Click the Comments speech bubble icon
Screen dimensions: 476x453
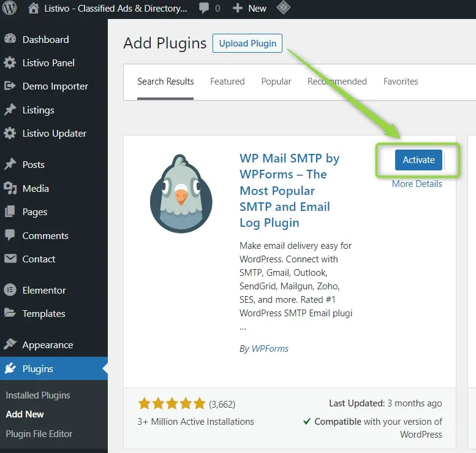coord(10,235)
